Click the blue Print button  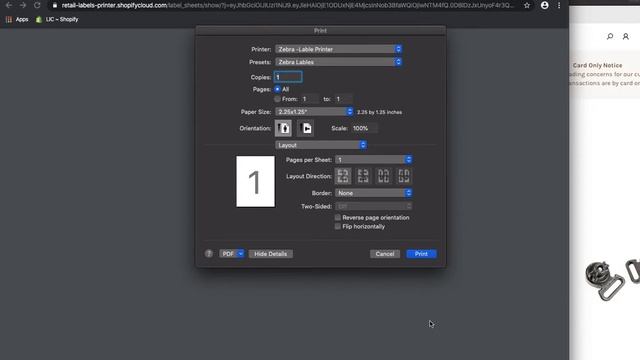[421, 253]
